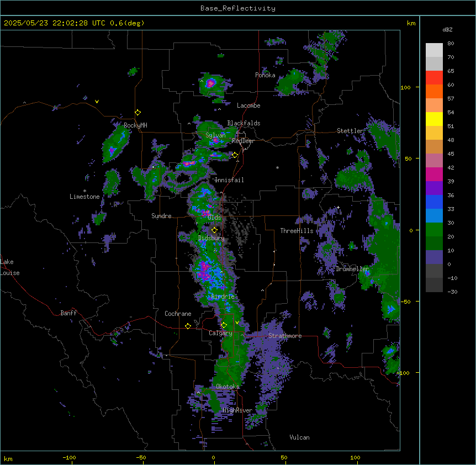Select the Blackfalds label
Image resolution: width=476 pixels, height=465 pixels.
coord(244,123)
